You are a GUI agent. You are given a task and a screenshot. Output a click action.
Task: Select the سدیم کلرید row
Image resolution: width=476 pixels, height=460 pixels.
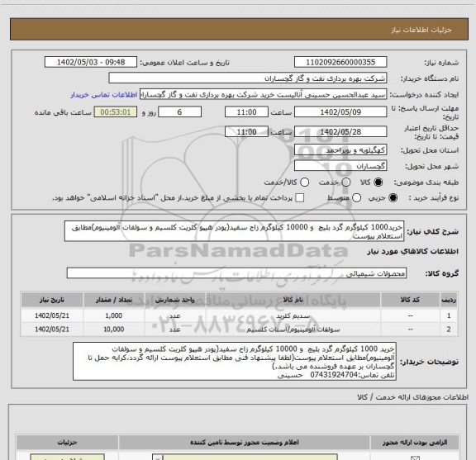coord(239,315)
